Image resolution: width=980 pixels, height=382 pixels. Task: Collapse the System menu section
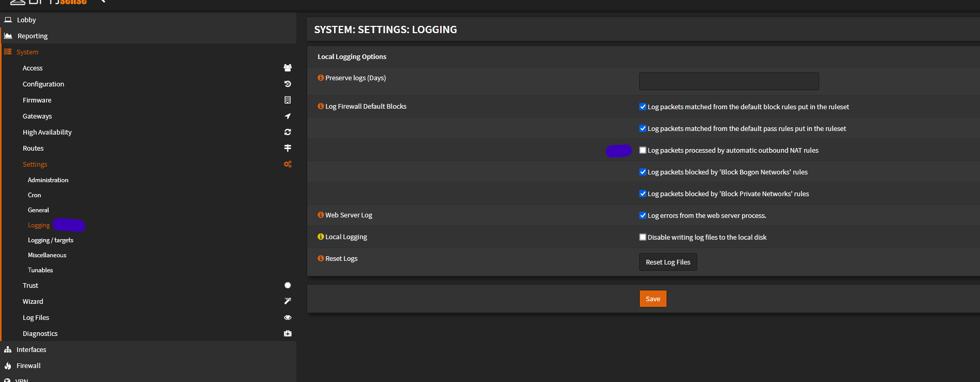pos(27,52)
